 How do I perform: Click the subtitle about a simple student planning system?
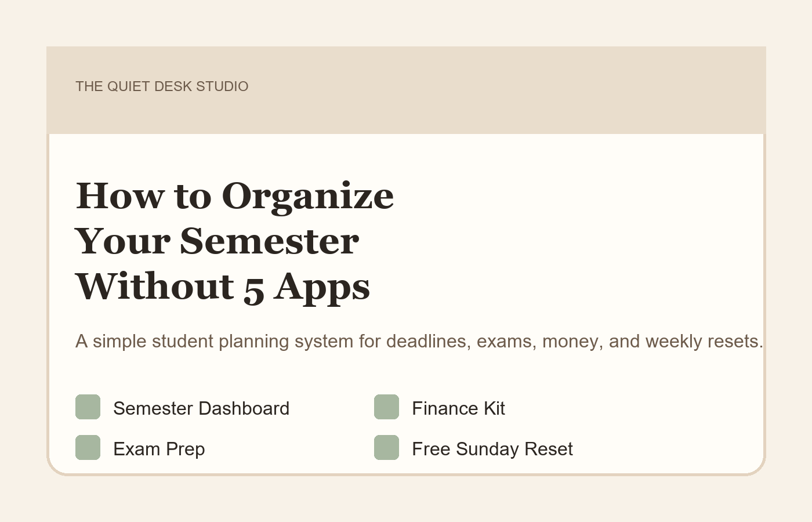coord(419,341)
